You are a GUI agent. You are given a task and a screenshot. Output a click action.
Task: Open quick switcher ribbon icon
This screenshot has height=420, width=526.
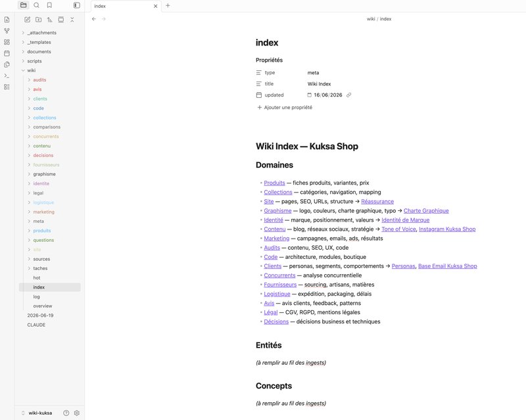coord(7,20)
